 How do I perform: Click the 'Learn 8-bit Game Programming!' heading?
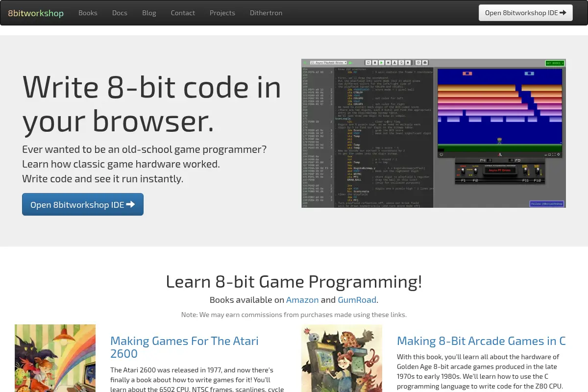(x=294, y=282)
